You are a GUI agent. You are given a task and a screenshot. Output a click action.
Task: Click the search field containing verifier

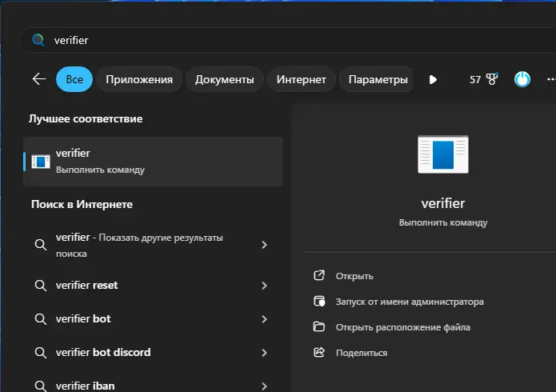tap(288, 40)
